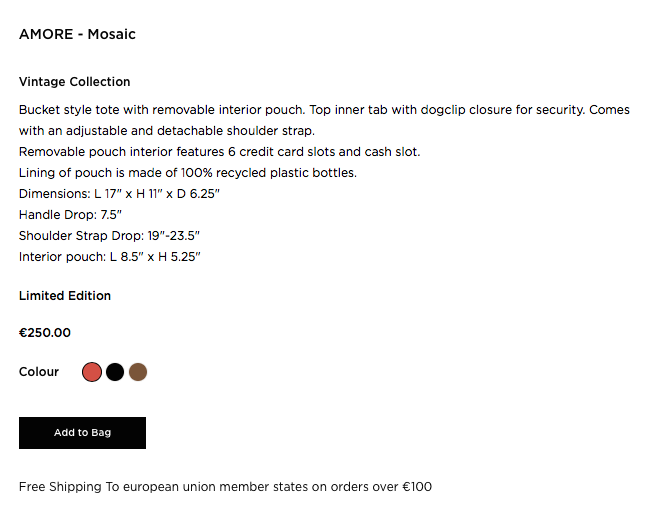Click the Colour label text
The height and width of the screenshot is (529, 648).
pyautogui.click(x=39, y=372)
